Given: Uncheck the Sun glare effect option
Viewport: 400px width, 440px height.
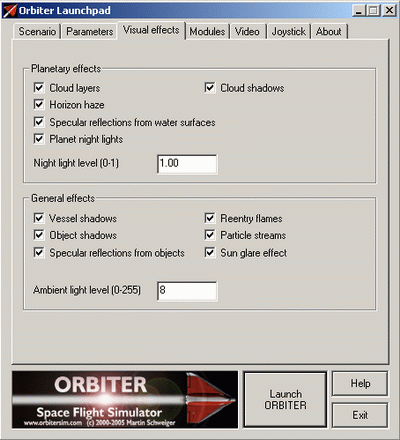Looking at the screenshot, I should [210, 253].
